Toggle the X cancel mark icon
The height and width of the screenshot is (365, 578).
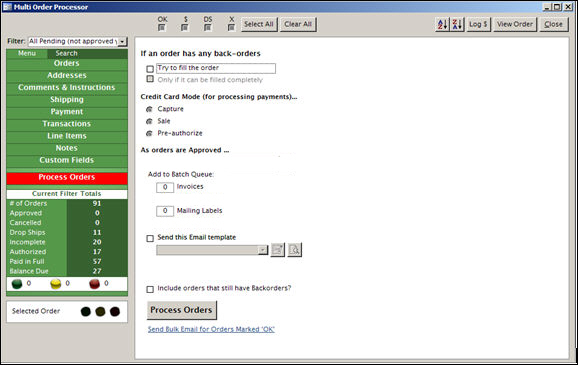(x=231, y=28)
